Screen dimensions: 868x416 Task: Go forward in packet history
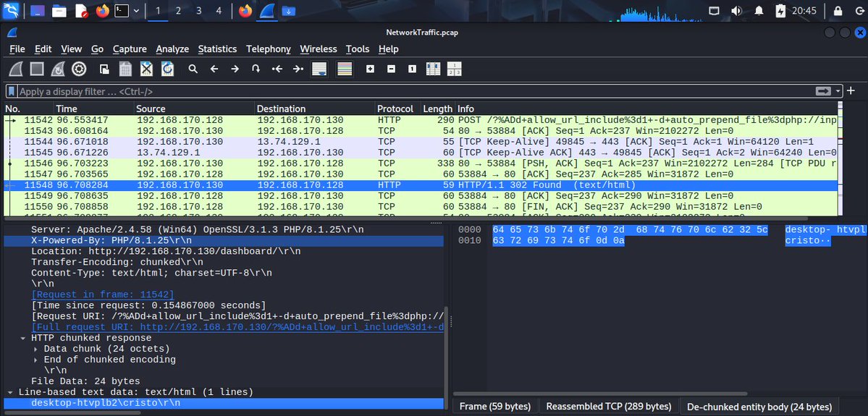pos(235,69)
